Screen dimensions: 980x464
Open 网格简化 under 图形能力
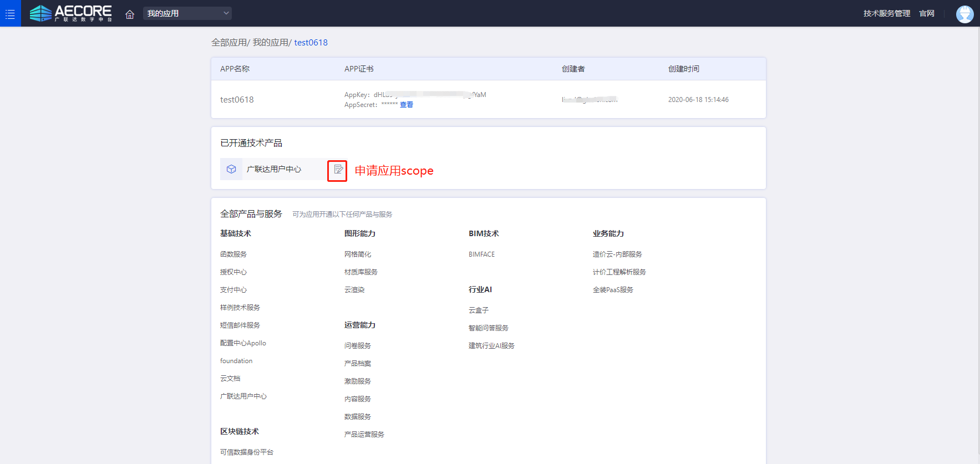point(358,254)
